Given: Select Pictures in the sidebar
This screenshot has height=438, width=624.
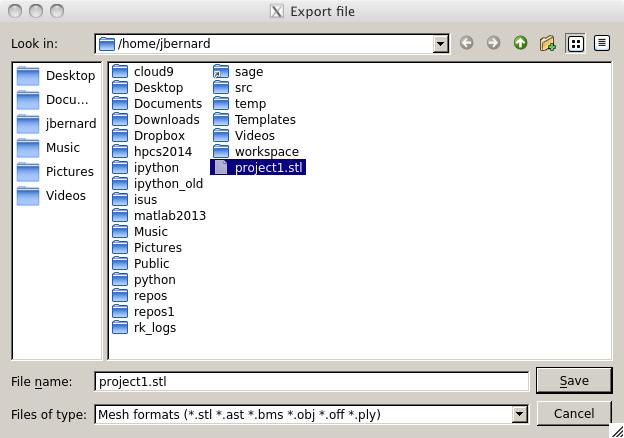Looking at the screenshot, I should (x=55, y=171).
